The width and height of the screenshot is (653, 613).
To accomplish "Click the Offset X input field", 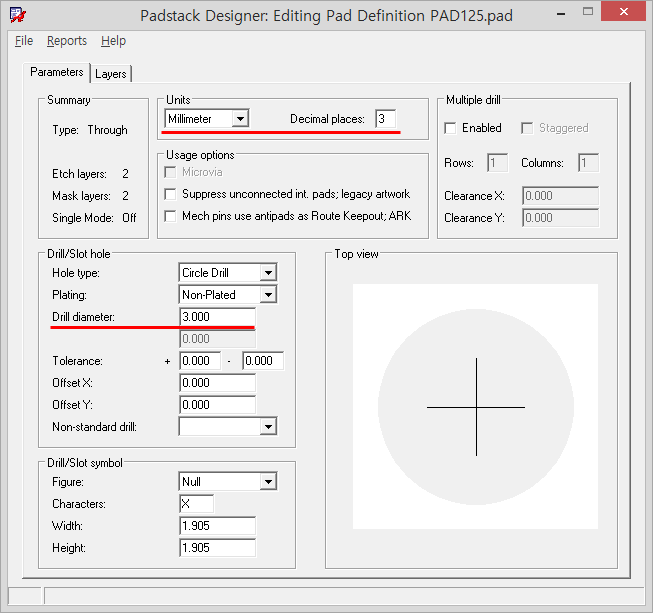I will tap(217, 383).
